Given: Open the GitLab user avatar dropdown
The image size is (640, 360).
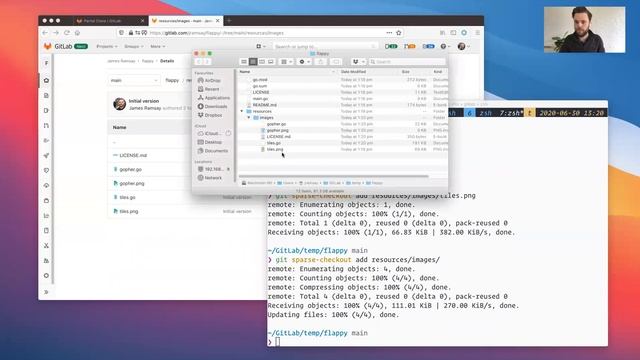Looking at the screenshot, I should click(x=463, y=47).
